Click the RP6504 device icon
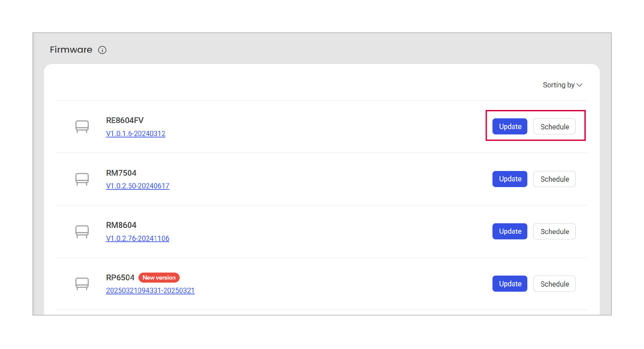This screenshot has width=644, height=349. pyautogui.click(x=82, y=284)
